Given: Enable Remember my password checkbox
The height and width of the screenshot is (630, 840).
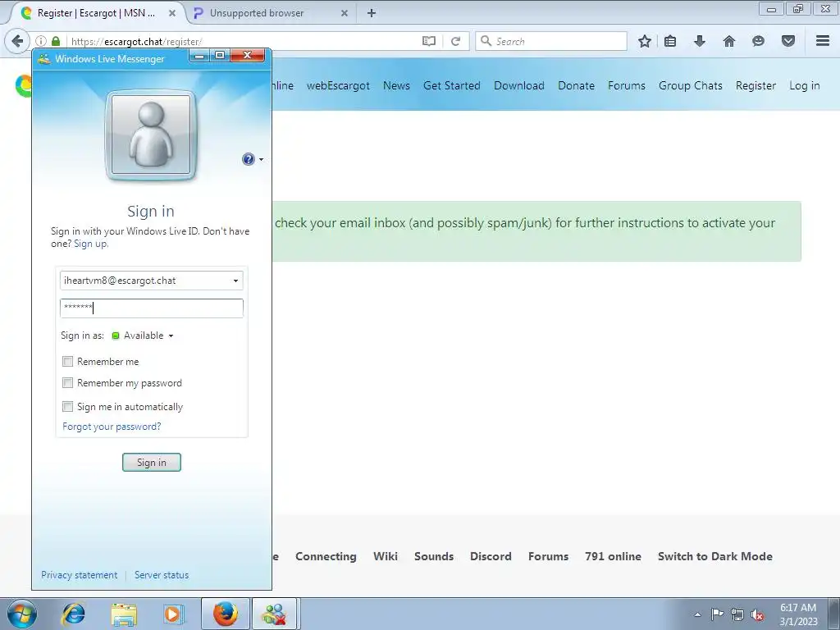Looking at the screenshot, I should pyautogui.click(x=67, y=383).
